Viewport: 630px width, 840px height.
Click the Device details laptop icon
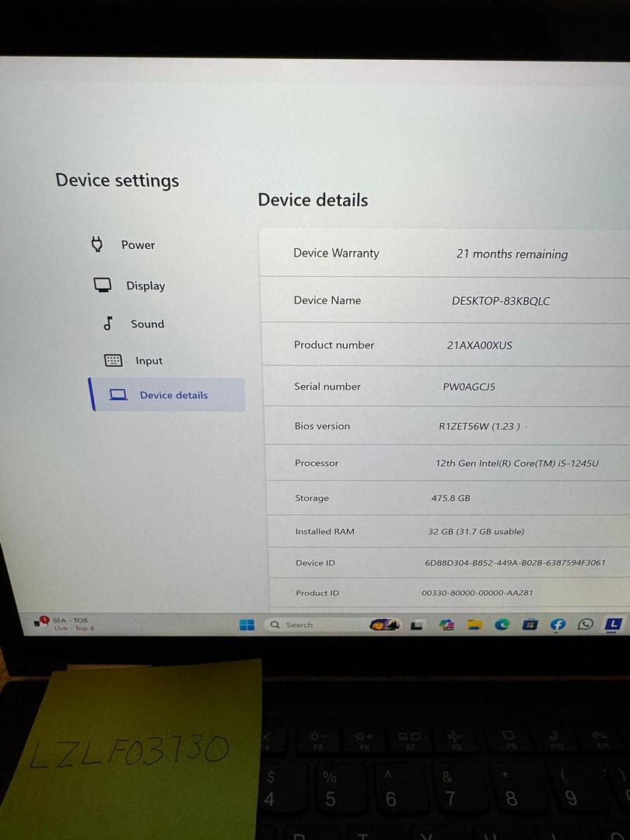pos(118,395)
